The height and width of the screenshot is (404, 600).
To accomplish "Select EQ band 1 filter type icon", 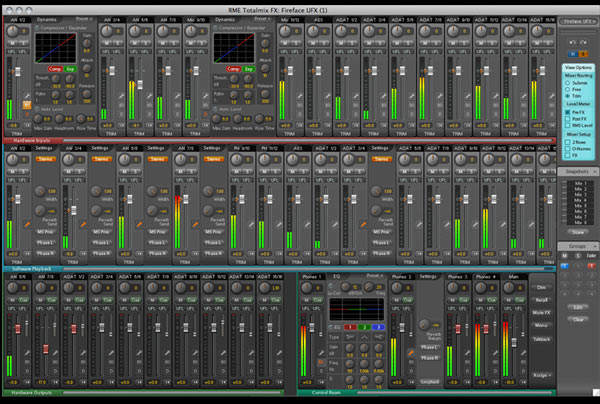I will 350,337.
